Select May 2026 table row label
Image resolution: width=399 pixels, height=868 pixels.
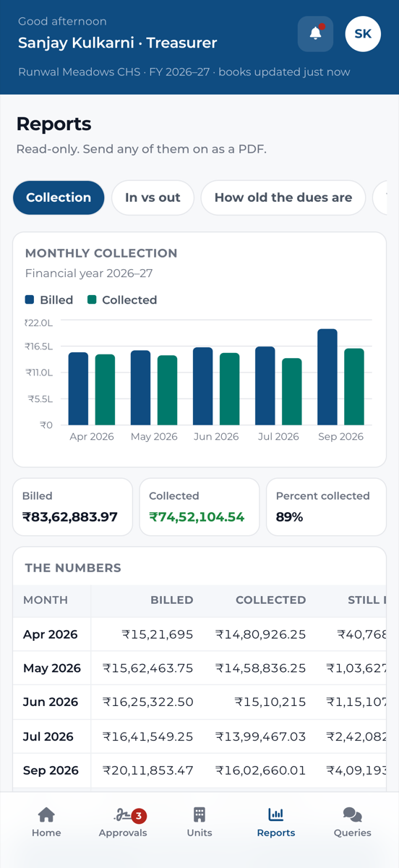pos(52,668)
